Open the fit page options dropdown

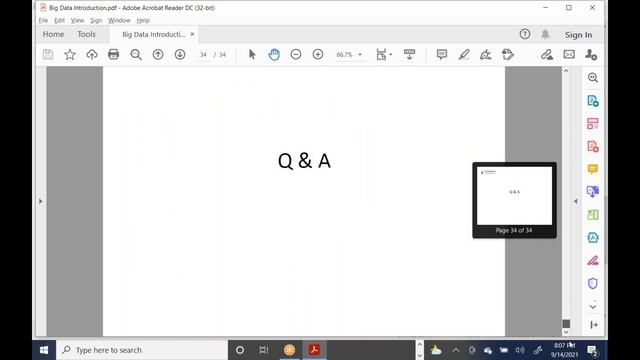[384, 54]
